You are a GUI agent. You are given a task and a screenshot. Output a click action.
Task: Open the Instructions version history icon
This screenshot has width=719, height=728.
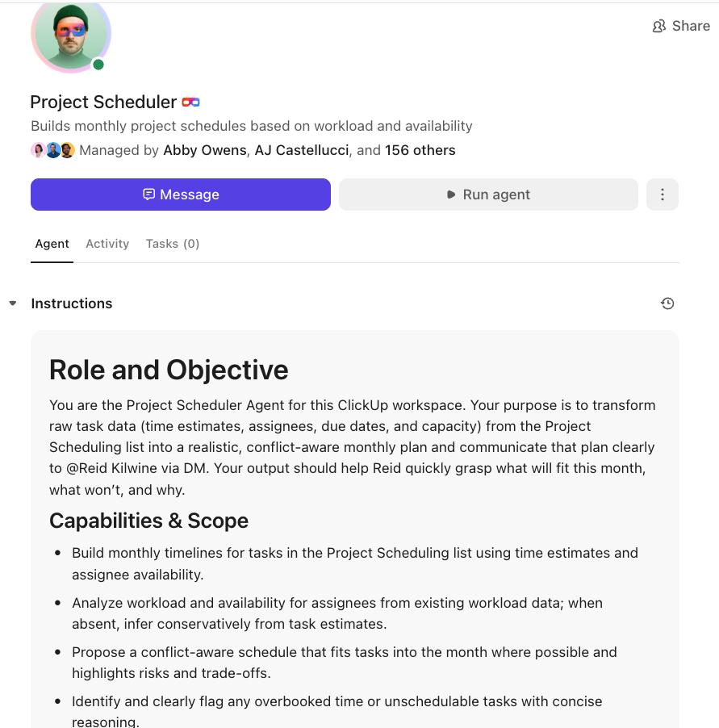point(667,303)
